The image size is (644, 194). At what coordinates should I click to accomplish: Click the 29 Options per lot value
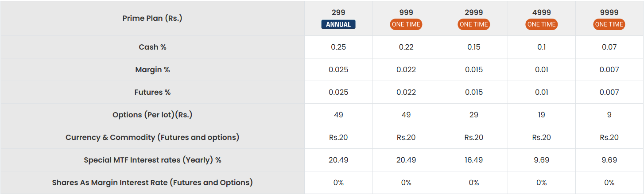(473, 115)
